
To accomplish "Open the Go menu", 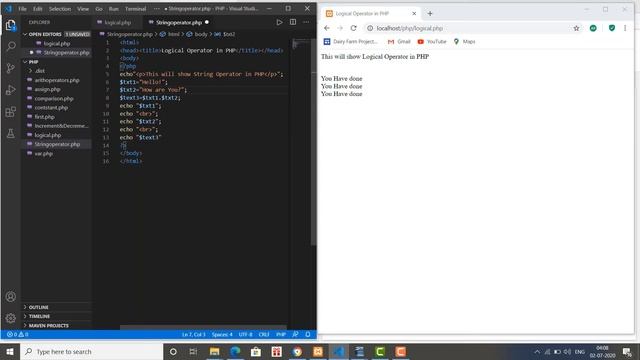I will [99, 9].
